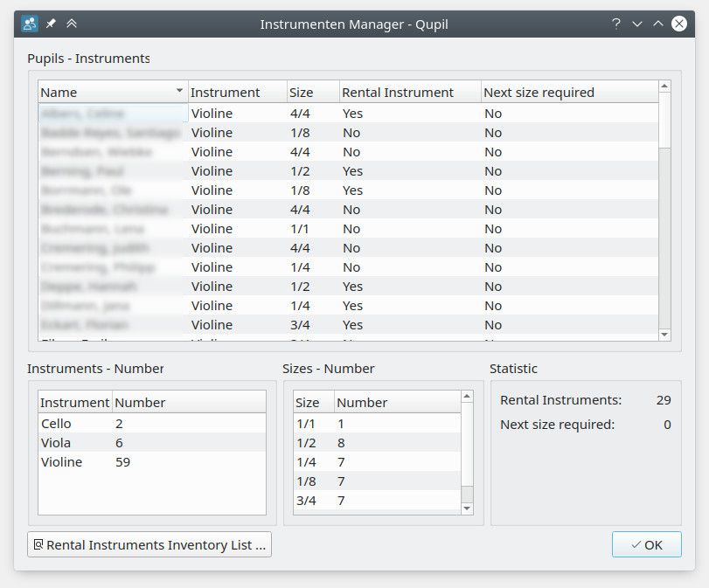Sort by Rental Instrument column header

click(x=410, y=93)
